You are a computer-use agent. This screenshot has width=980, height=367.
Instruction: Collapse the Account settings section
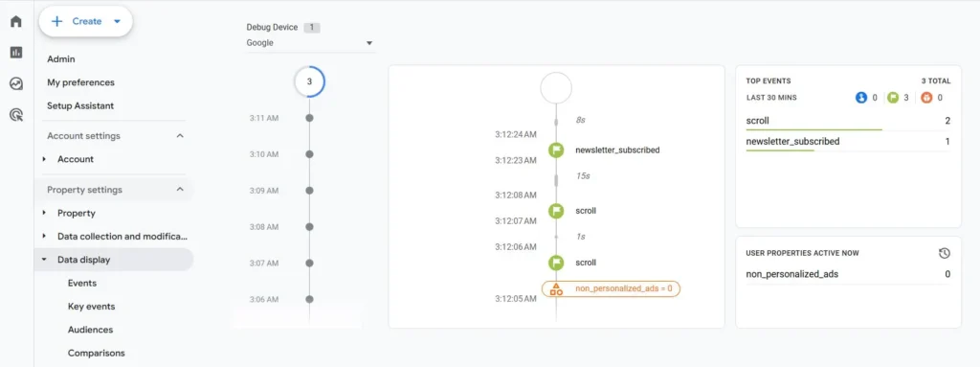(180, 136)
